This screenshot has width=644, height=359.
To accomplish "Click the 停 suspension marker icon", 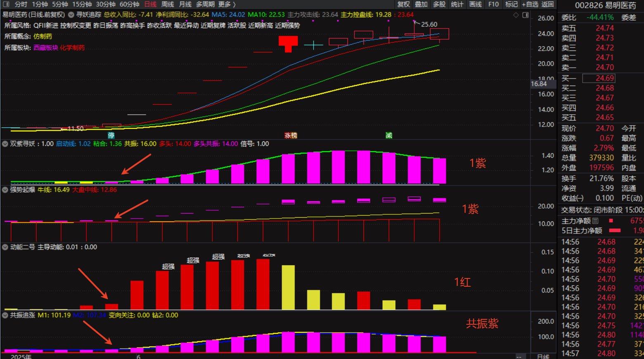I will 111,135.
